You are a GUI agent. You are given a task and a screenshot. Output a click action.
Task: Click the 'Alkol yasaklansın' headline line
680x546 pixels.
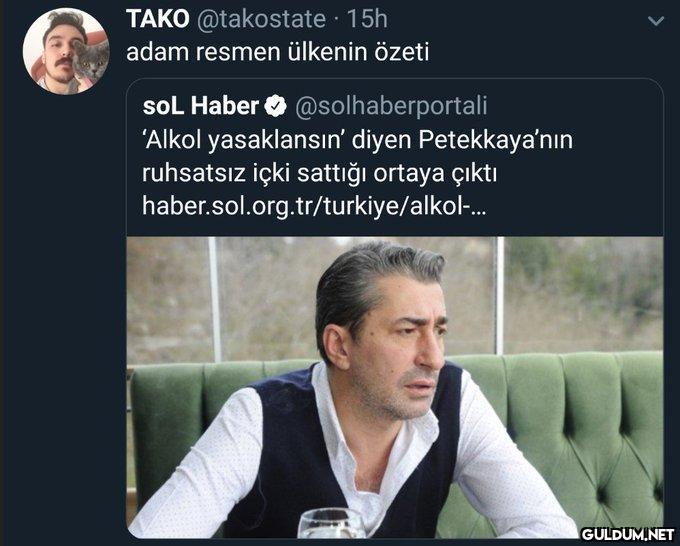point(357,141)
